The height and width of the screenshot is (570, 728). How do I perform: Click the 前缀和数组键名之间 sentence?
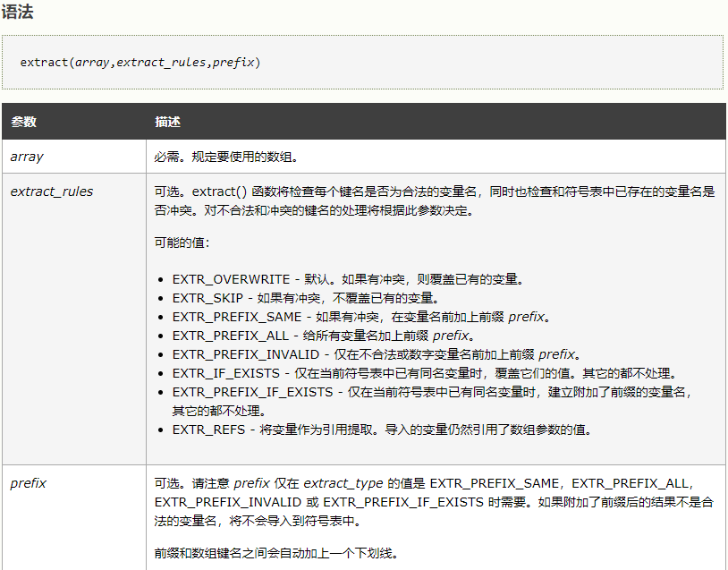pos(276,553)
